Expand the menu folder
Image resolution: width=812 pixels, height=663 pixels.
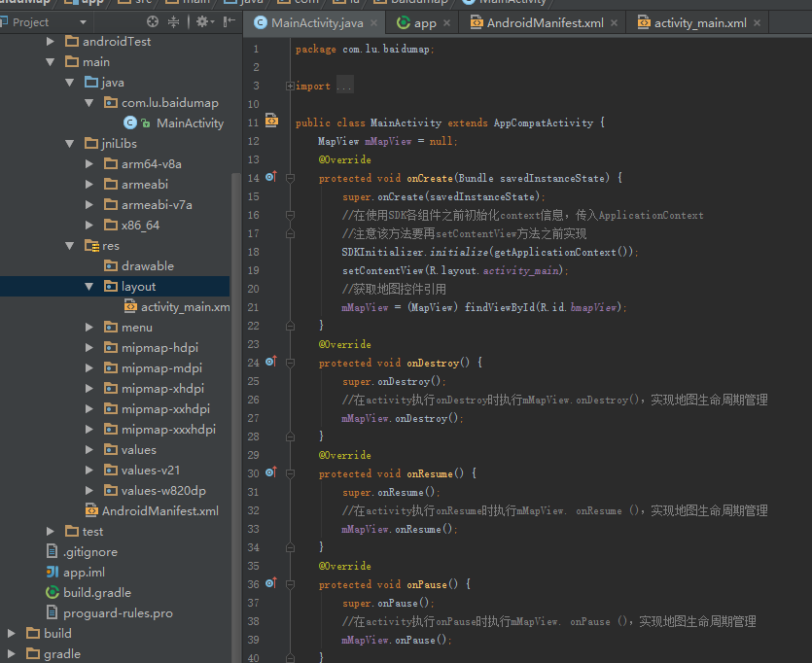[89, 327]
